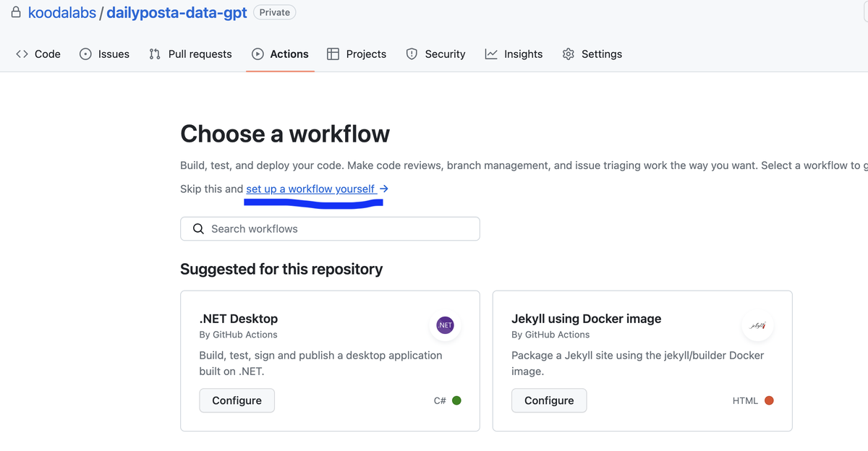Click the 'Choose a workflow' heading

285,134
